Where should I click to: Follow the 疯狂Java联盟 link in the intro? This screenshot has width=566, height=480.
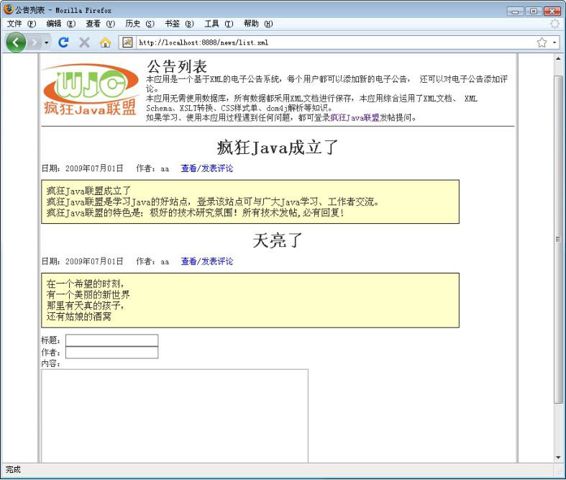[x=355, y=118]
